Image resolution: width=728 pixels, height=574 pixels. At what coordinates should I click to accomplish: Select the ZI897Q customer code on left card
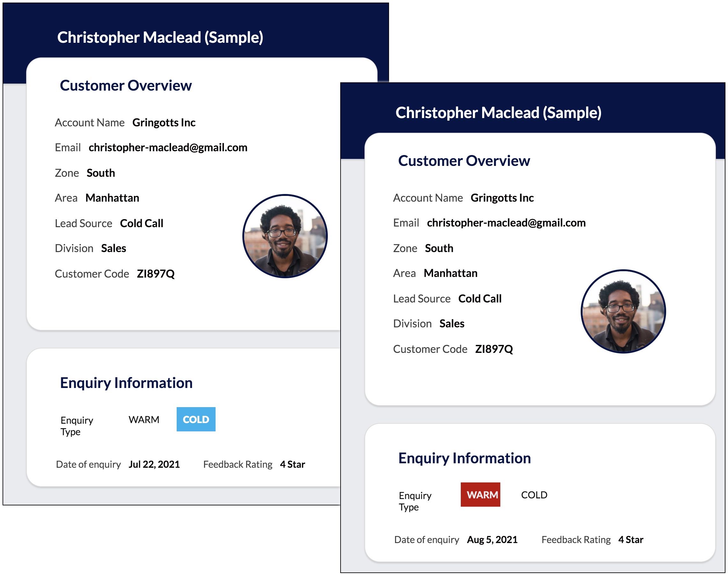(x=157, y=273)
